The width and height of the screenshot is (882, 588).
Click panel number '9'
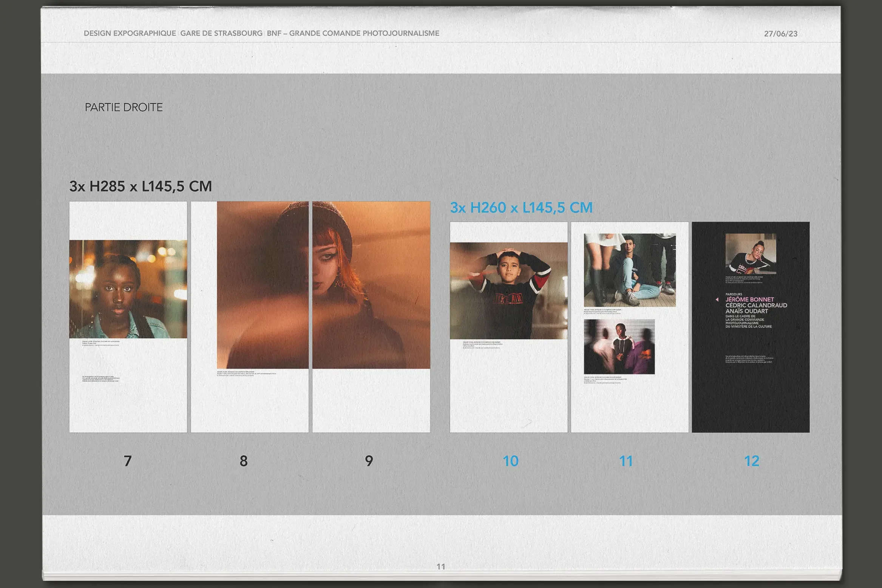(369, 461)
